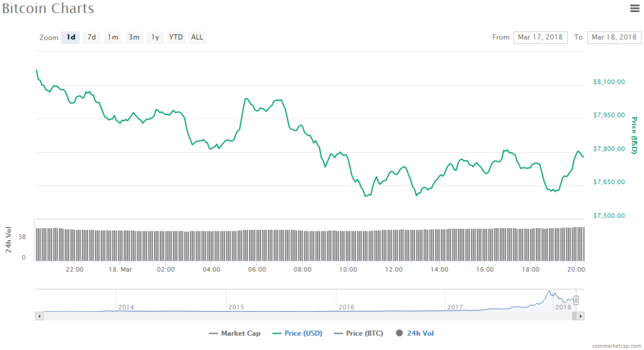This screenshot has width=644, height=350.
Task: Click the navigator scrollbar right arrow
Action: (x=580, y=316)
